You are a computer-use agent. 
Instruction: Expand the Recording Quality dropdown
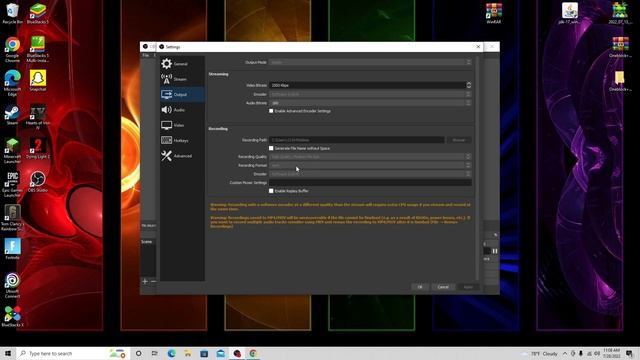370,157
